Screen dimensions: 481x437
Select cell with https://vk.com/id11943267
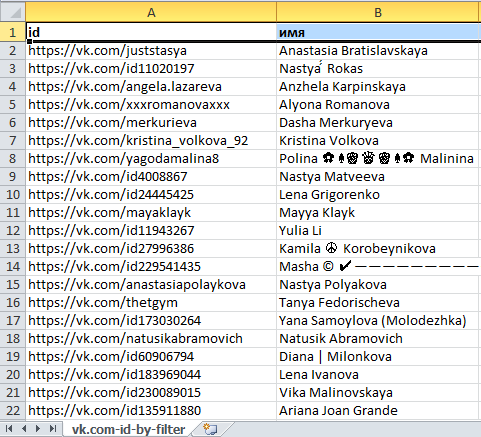pyautogui.click(x=151, y=231)
